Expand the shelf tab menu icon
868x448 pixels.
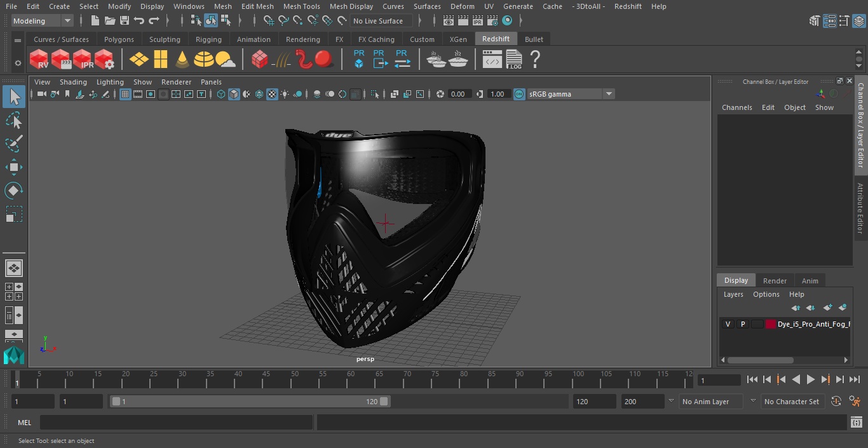click(18, 39)
